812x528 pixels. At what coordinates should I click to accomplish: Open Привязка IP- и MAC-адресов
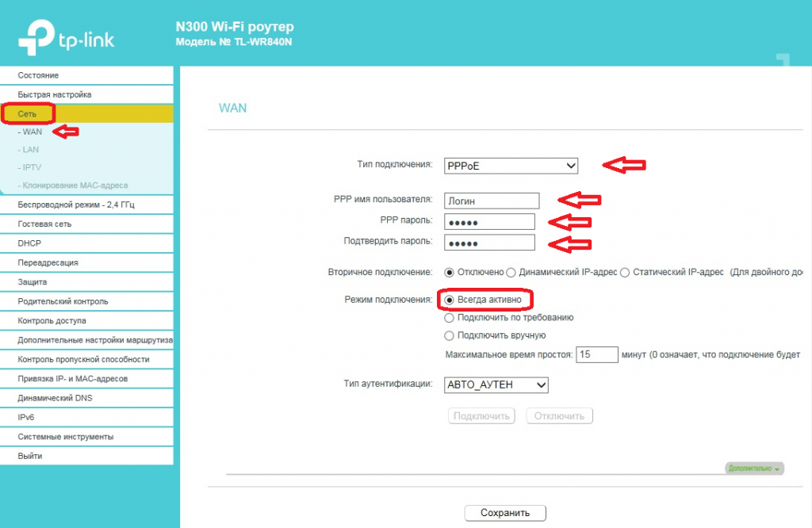click(86, 378)
